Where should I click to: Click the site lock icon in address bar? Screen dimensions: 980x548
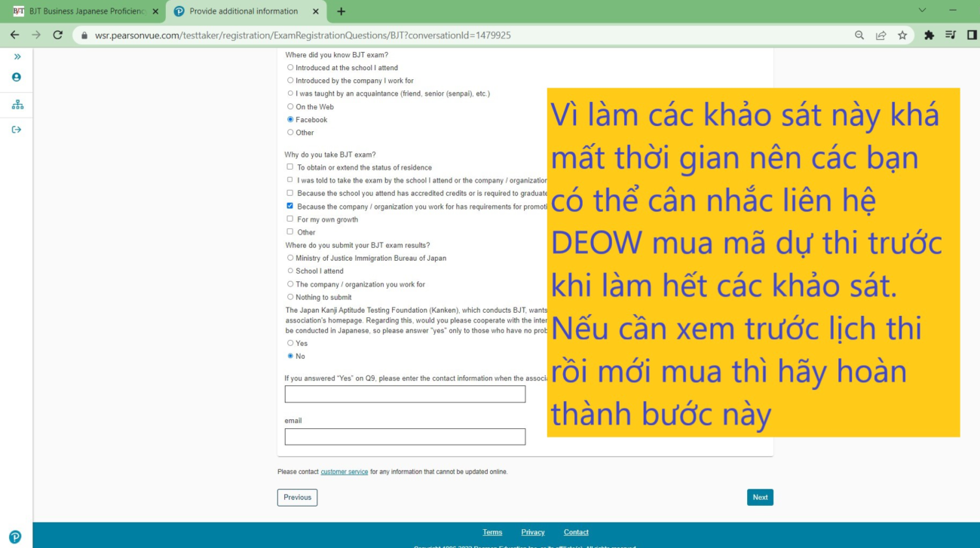click(x=84, y=35)
